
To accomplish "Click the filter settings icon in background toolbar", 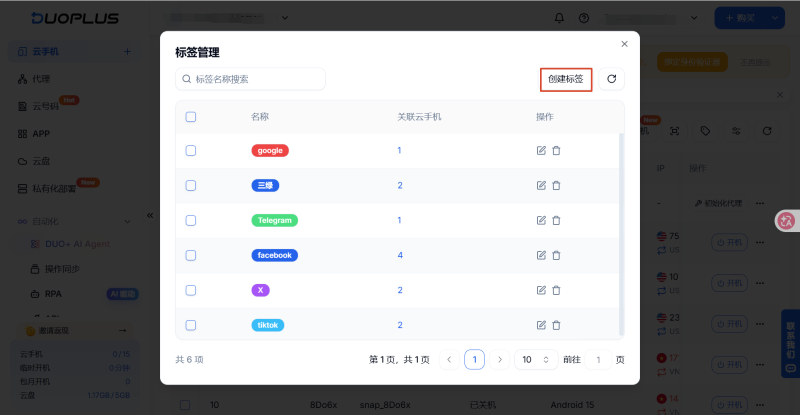I will click(x=736, y=131).
